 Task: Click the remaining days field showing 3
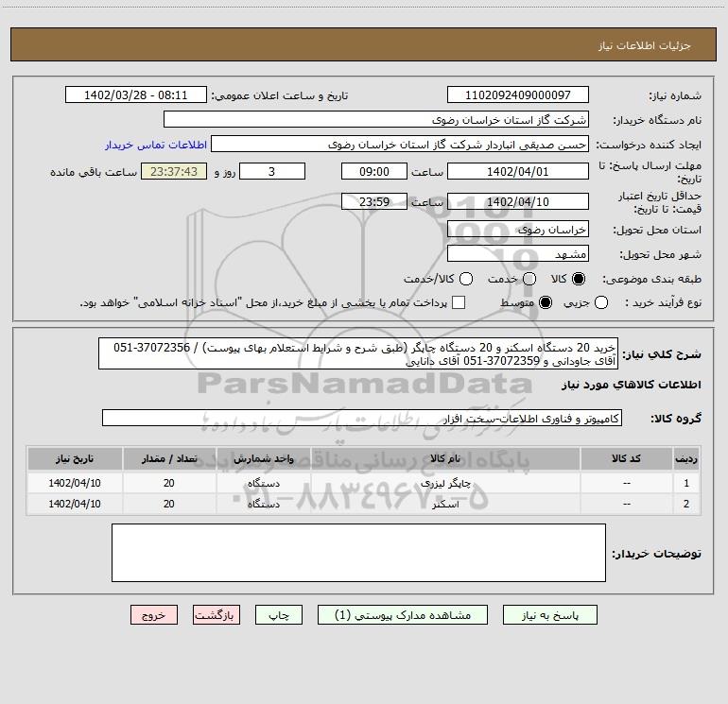tap(272, 171)
